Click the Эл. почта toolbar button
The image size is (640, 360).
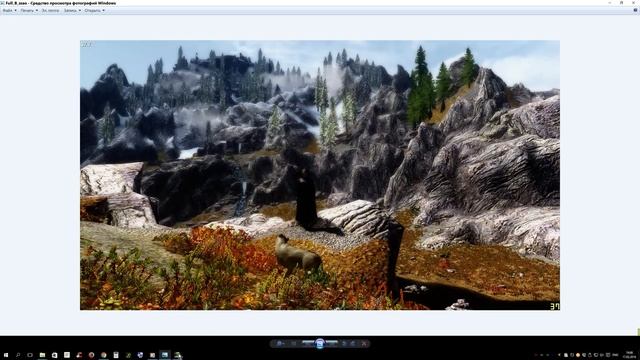point(50,11)
